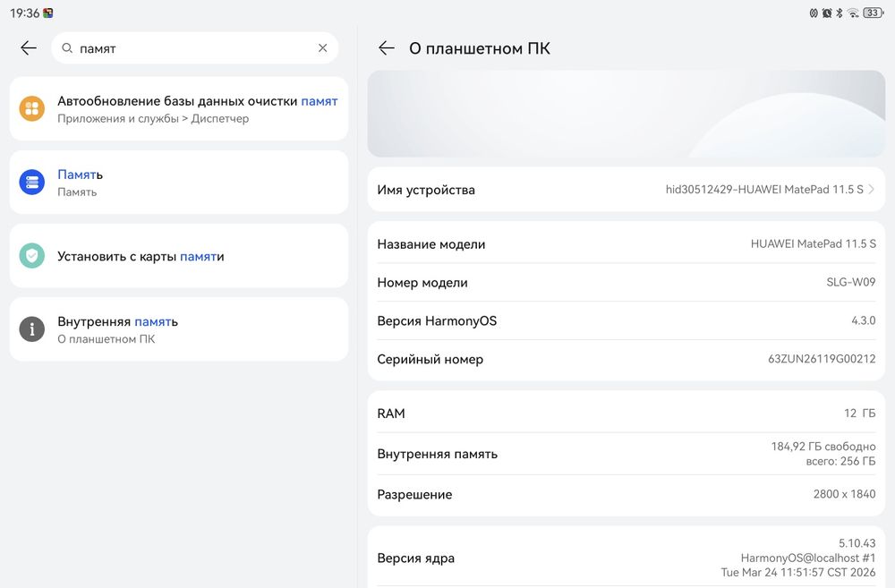This screenshot has width=895, height=588.
Task: Click "hid30512429-HUAWEI MatePad 11.5 S" value
Action: pos(764,189)
